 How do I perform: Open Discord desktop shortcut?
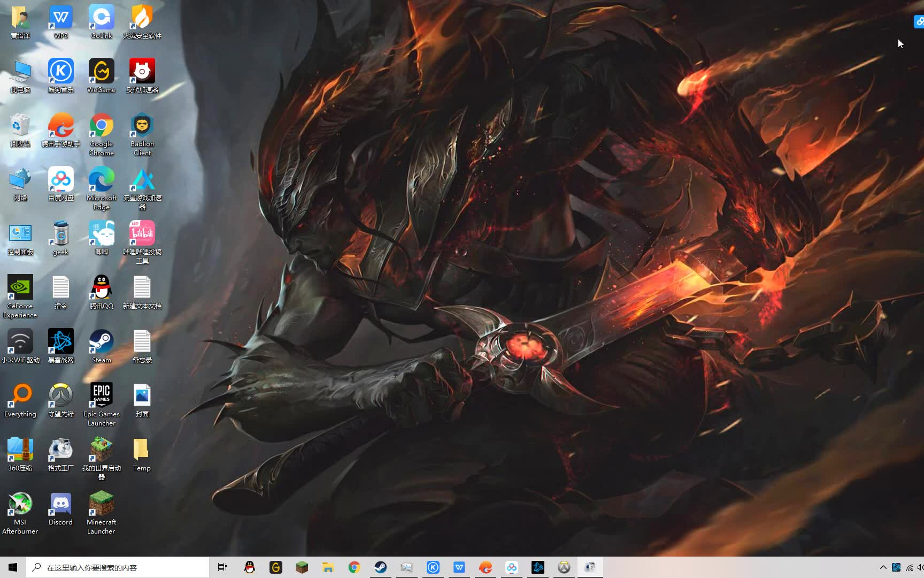(x=61, y=508)
